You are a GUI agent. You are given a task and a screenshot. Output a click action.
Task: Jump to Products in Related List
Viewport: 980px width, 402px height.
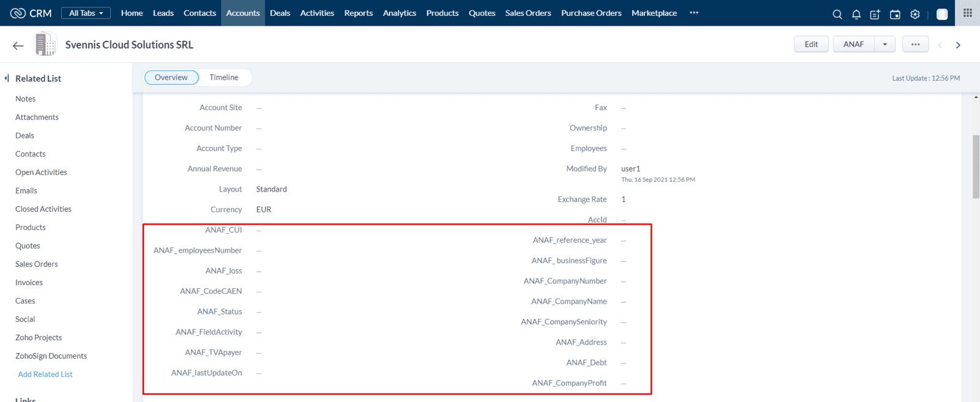click(x=31, y=227)
